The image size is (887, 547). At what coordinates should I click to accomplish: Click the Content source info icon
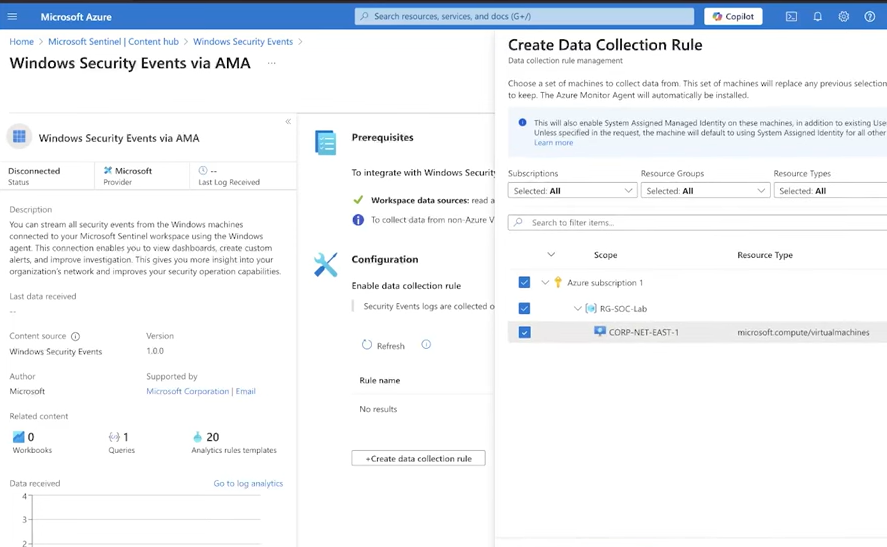pos(75,337)
